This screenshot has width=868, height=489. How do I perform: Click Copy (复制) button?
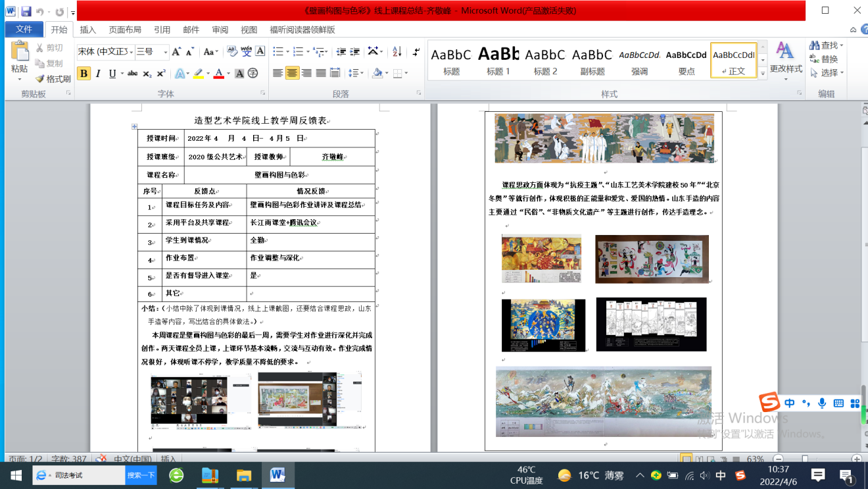[49, 64]
